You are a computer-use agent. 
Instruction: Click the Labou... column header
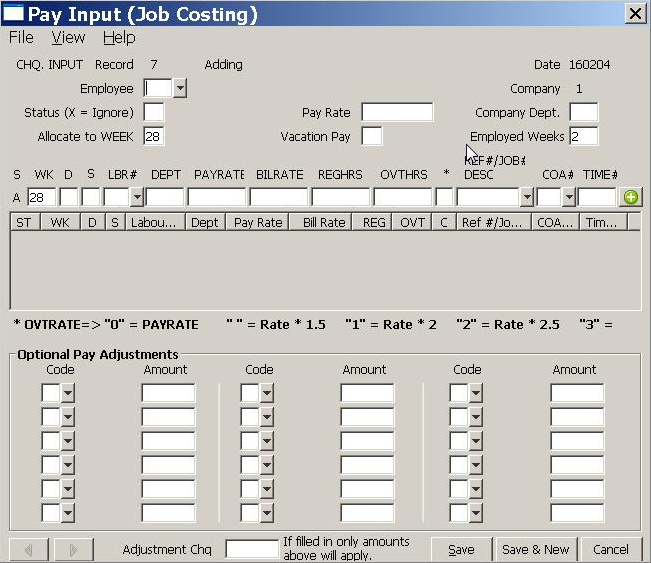click(156, 223)
